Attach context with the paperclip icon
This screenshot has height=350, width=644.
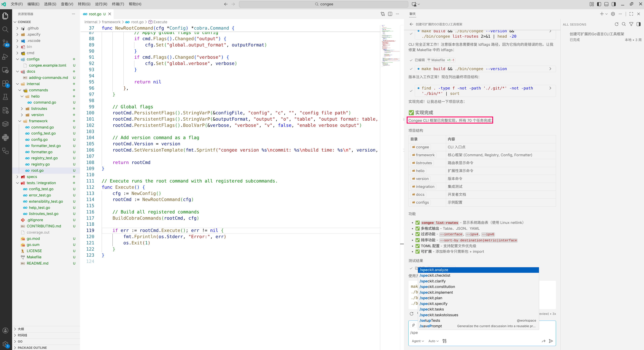pyautogui.click(x=414, y=325)
